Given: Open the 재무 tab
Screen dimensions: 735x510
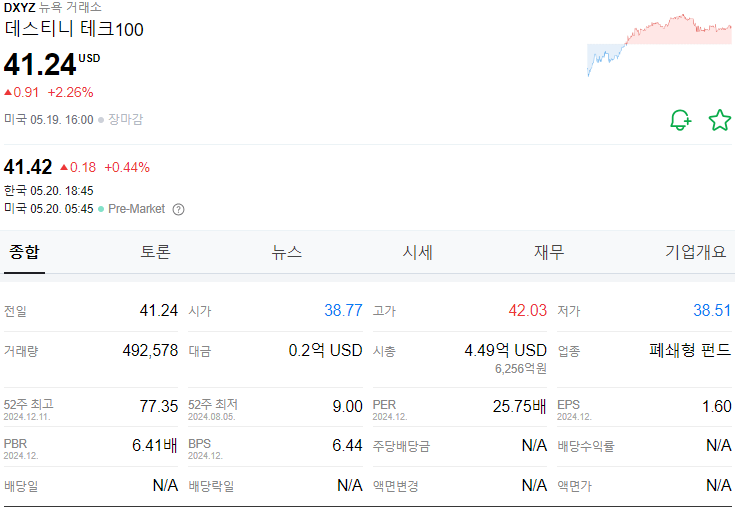Looking at the screenshot, I should click(x=549, y=252).
